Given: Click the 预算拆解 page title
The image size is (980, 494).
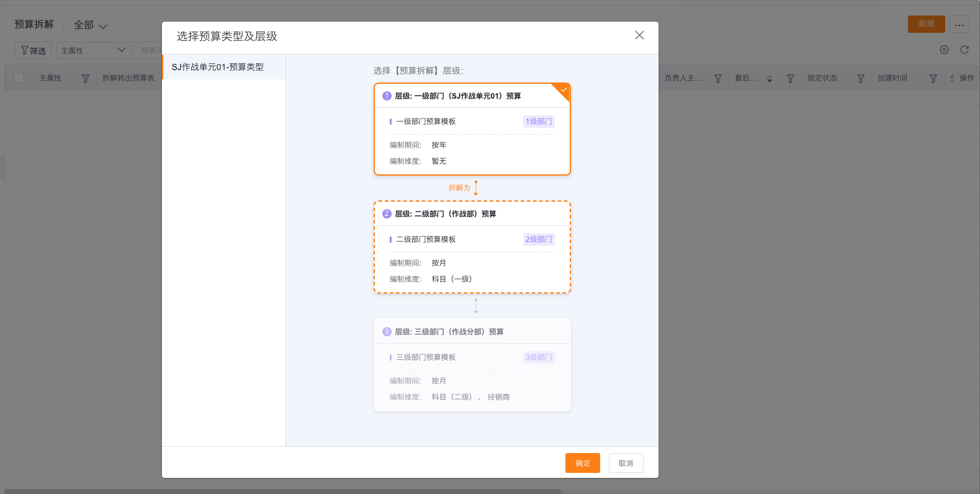Looking at the screenshot, I should [x=34, y=24].
